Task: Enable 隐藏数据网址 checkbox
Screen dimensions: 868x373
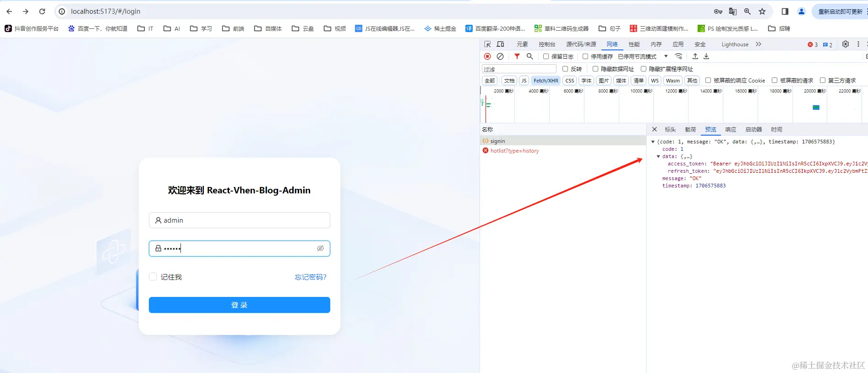Action: click(595, 69)
